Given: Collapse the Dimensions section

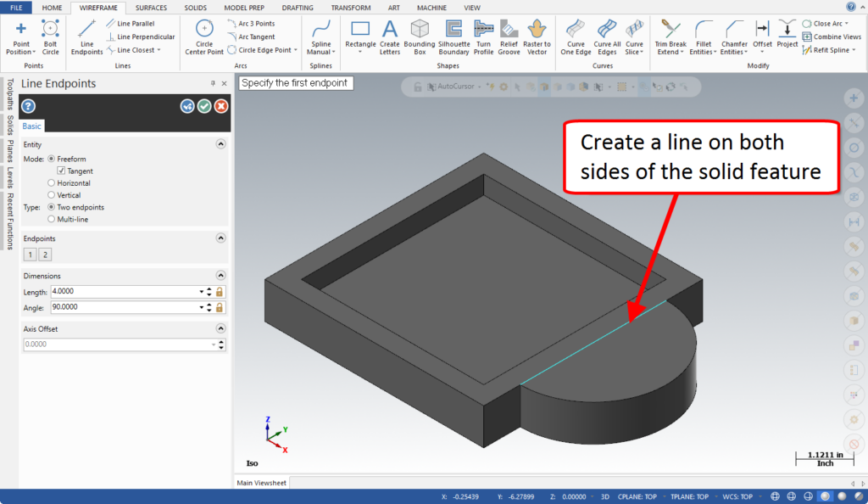Looking at the screenshot, I should pos(220,276).
